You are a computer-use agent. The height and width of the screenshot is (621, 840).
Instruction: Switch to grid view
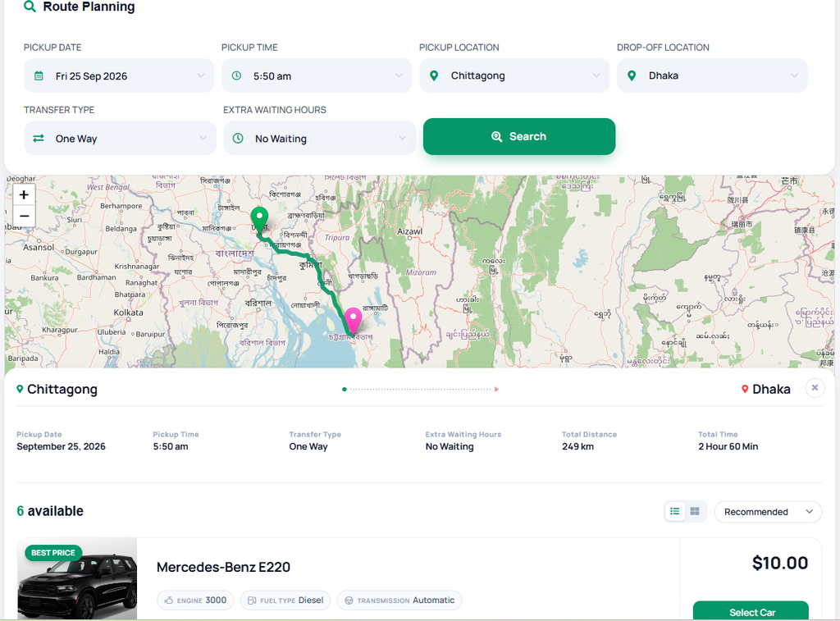tap(695, 511)
